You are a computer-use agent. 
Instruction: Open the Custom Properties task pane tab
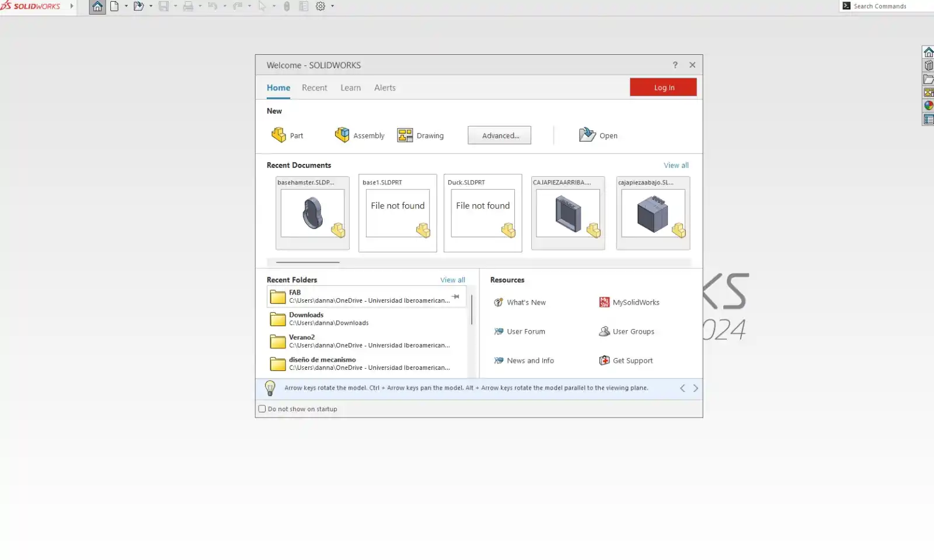pos(928,120)
